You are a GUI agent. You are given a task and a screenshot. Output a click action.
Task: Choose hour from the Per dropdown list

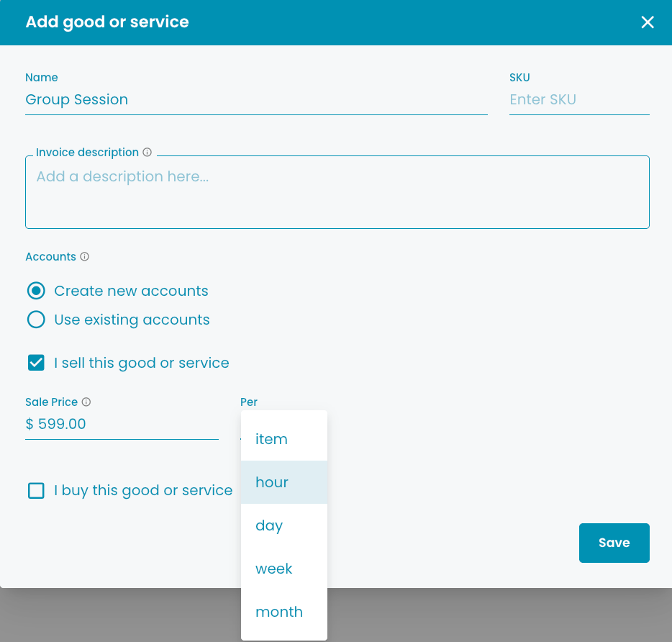click(x=284, y=482)
